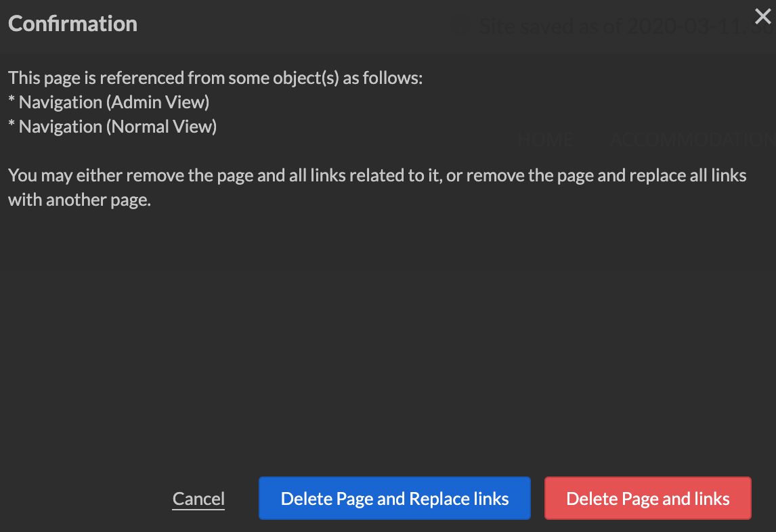Click the 'This page is referenced' message
This screenshot has height=532, width=776.
(215, 78)
